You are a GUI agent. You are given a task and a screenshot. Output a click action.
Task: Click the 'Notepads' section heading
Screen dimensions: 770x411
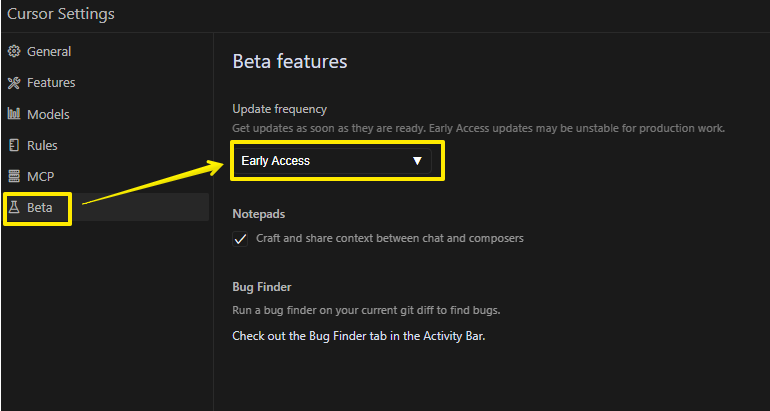point(259,214)
